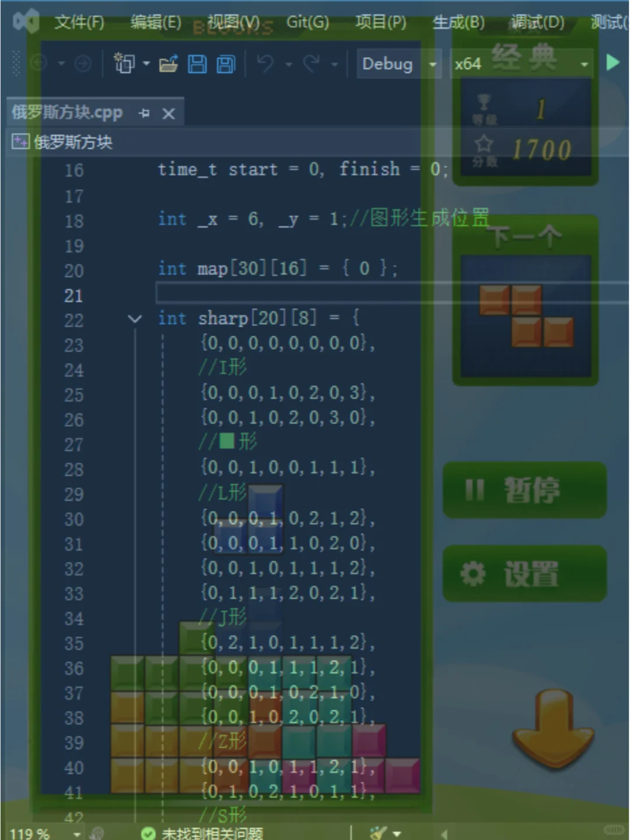Open the x64 platform dropdown
The image size is (630, 840).
pos(522,64)
